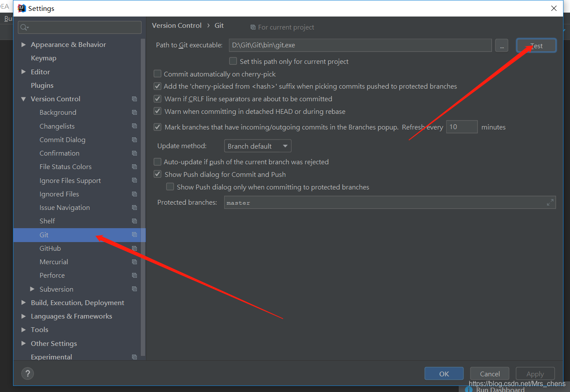Select Issue Navigation settings item
The height and width of the screenshot is (392, 570).
(65, 207)
